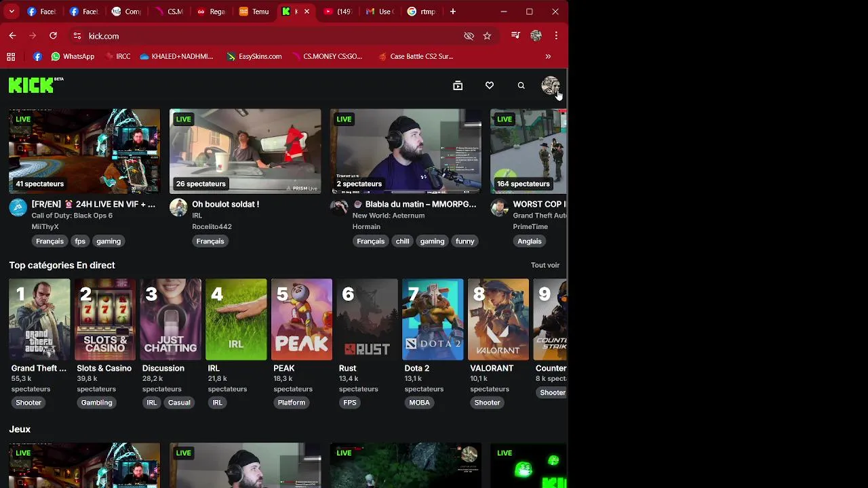Open the KHALED+NADHMI bookmark

click(x=176, y=56)
